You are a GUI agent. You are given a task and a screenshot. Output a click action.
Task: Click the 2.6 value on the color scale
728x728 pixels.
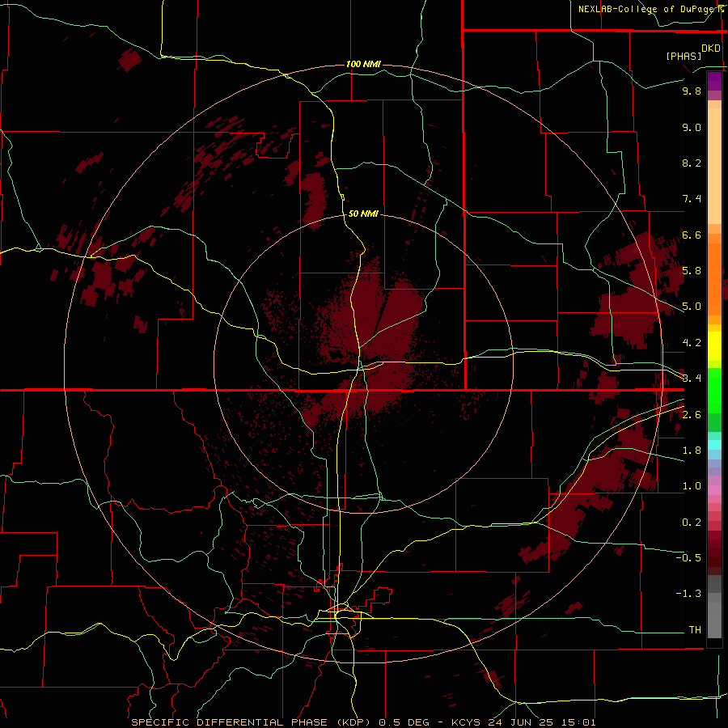pyautogui.click(x=692, y=415)
